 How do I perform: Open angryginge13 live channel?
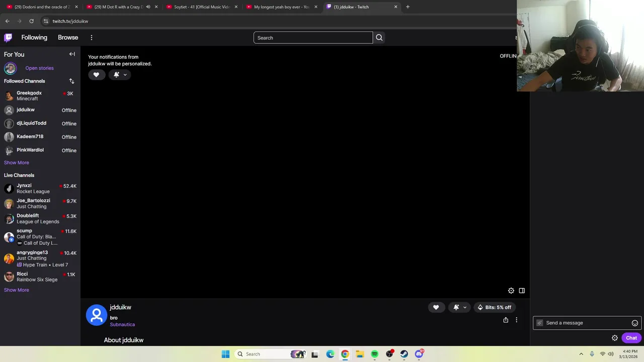[x=40, y=258]
